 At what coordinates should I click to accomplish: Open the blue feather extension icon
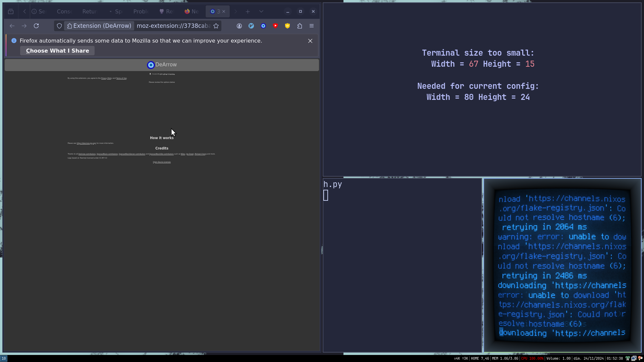[251, 26]
